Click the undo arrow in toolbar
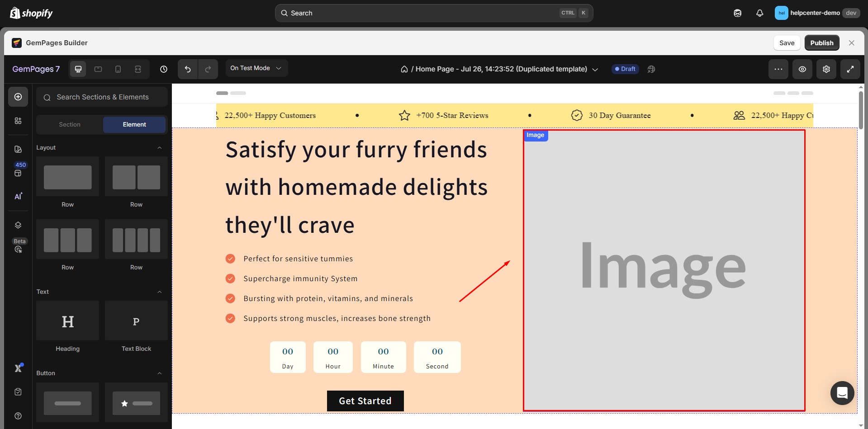The image size is (868, 429). (188, 69)
